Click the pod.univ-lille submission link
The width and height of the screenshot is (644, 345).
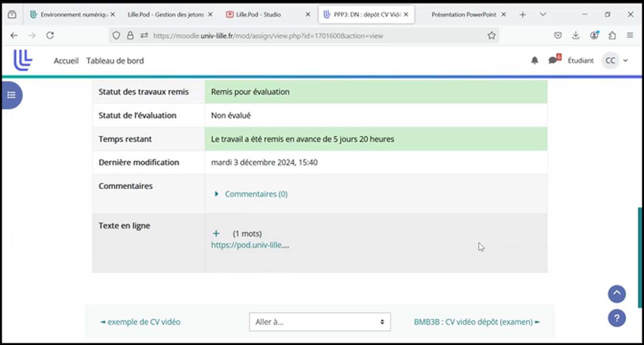[x=250, y=245]
